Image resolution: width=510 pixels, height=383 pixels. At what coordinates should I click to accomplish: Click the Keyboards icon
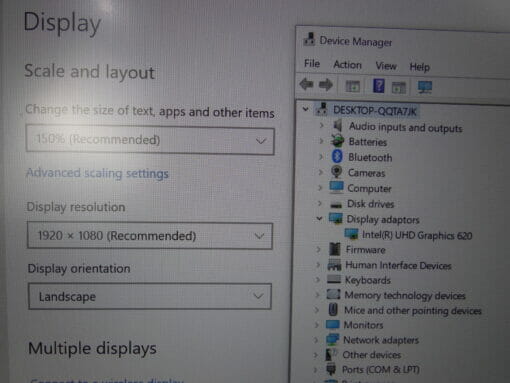coord(334,279)
